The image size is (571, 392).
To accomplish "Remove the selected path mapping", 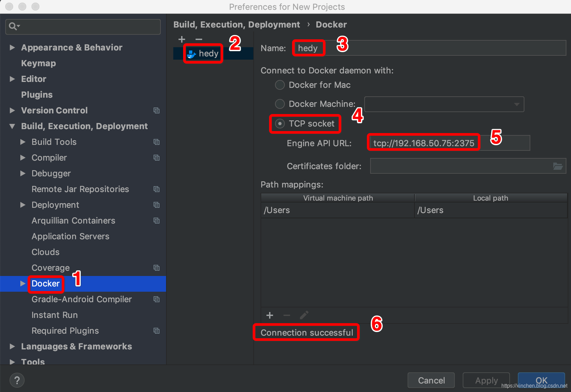I will [x=287, y=315].
